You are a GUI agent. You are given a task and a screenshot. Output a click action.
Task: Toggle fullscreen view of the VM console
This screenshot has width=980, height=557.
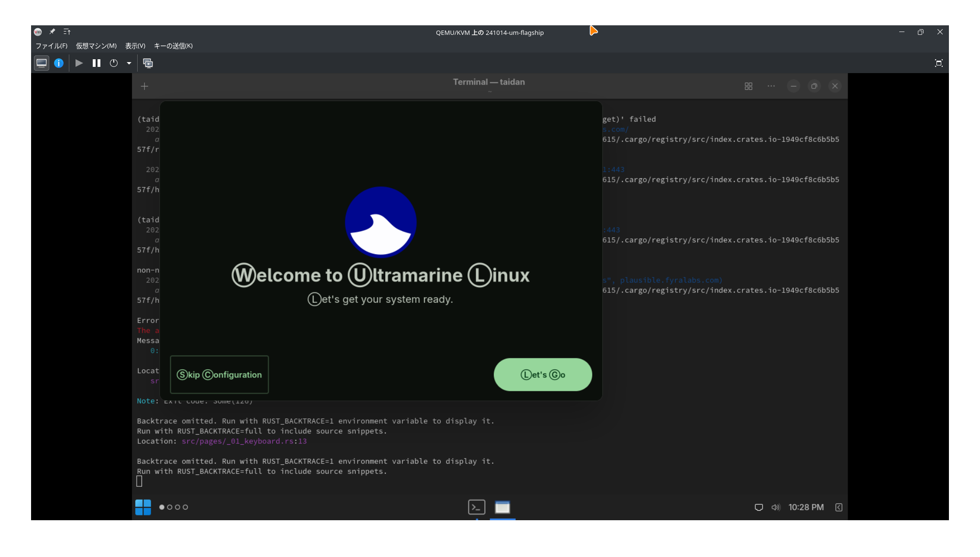(938, 63)
